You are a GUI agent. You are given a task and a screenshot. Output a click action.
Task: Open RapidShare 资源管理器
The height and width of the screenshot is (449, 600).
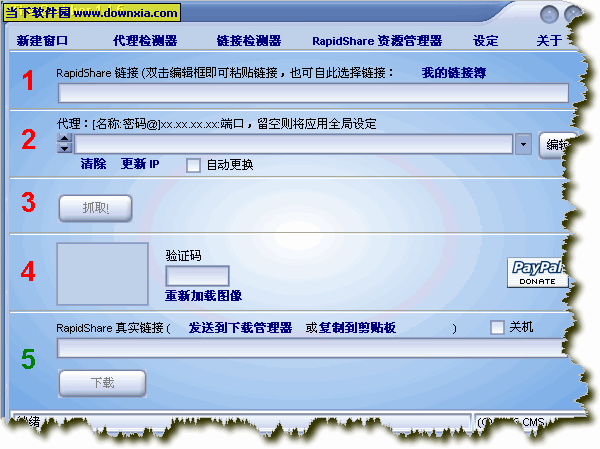click(377, 41)
